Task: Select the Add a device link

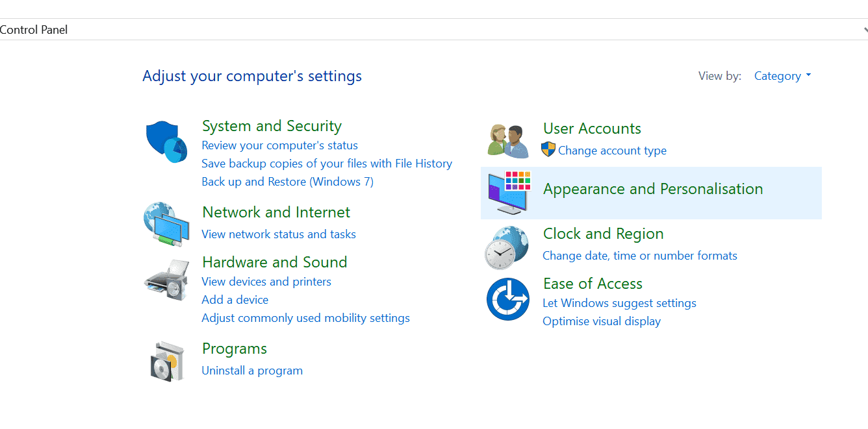Action: coord(235,300)
